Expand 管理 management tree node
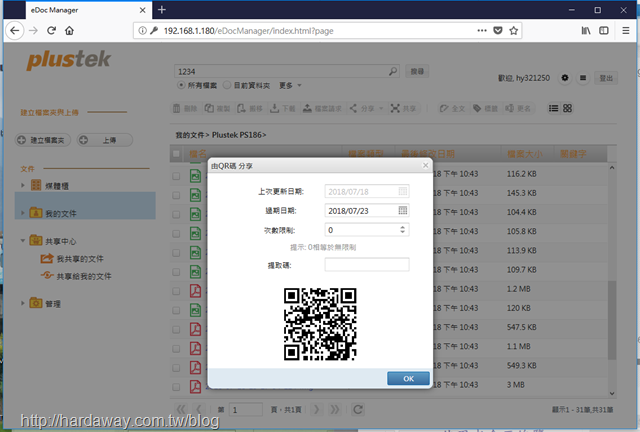 pyautogui.click(x=23, y=303)
